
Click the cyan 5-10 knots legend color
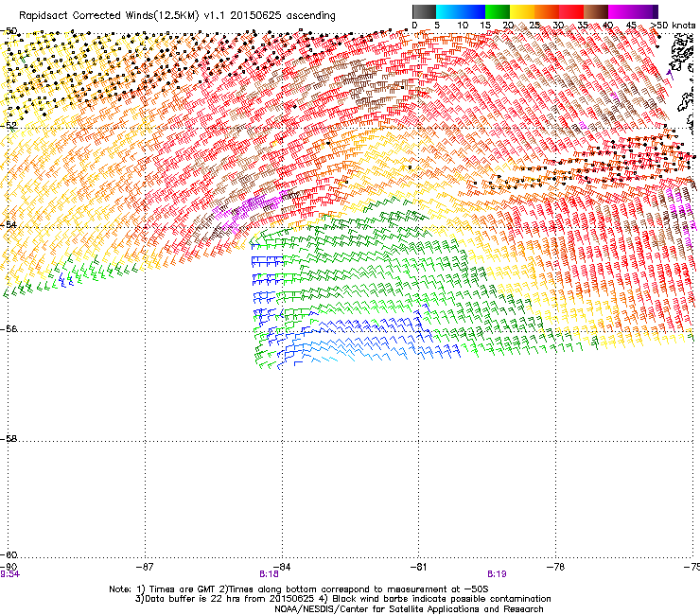tap(448, 11)
